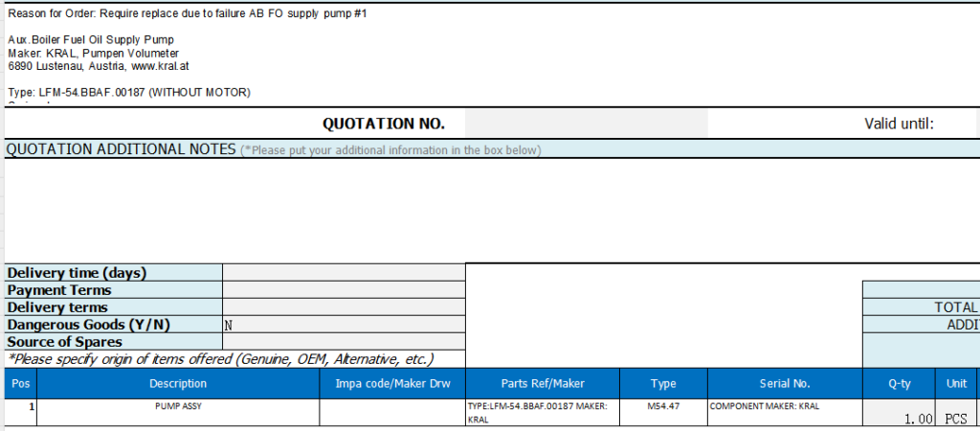This screenshot has height=431, width=980.
Task: Click the 'Serial No.' column header
Action: 785,383
